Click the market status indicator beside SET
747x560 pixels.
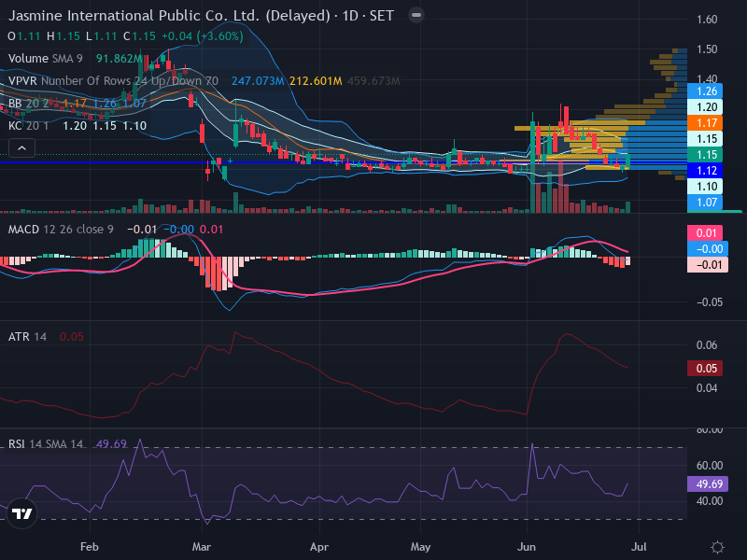coord(416,15)
